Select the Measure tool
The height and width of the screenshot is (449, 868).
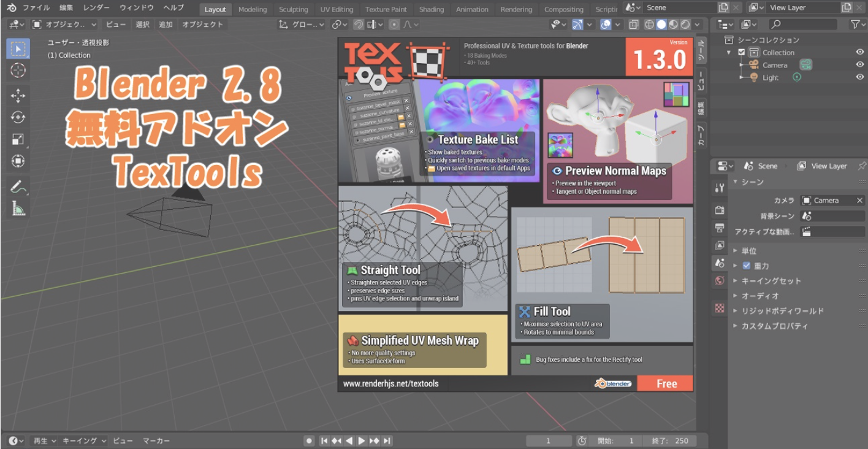18,209
